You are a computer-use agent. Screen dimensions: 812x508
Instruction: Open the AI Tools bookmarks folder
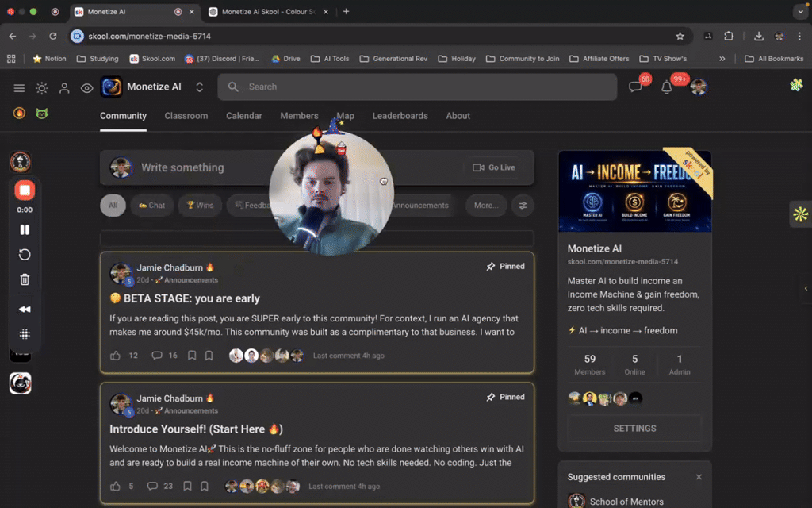coord(330,59)
